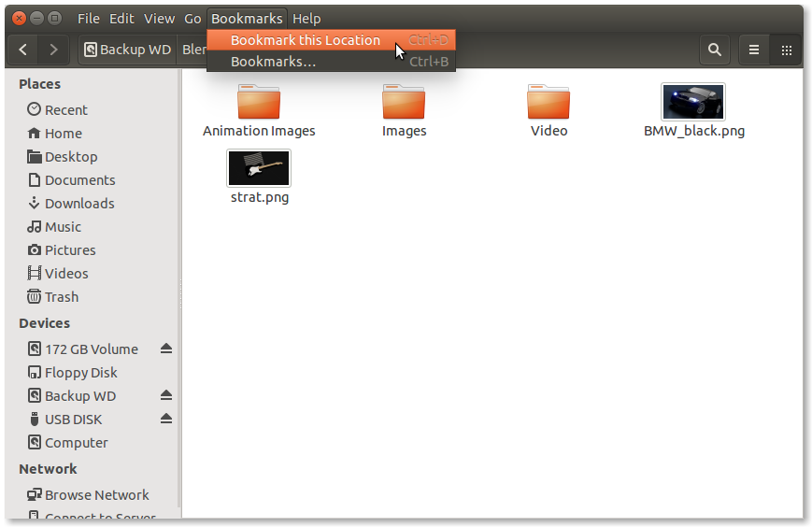Click the Floppy Disk drive icon

click(35, 372)
